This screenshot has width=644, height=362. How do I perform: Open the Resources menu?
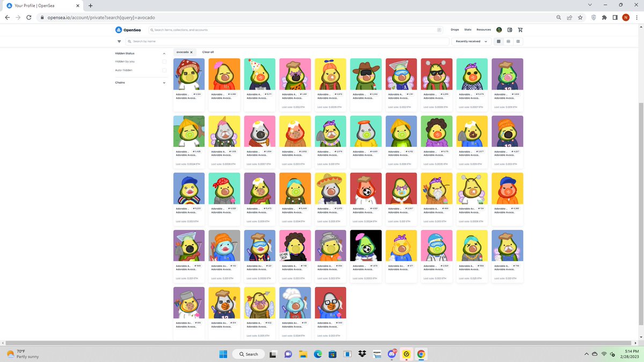click(x=484, y=30)
